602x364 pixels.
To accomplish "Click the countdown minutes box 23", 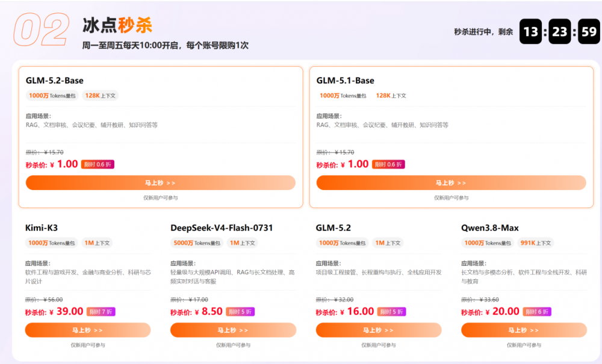I will click(x=560, y=31).
